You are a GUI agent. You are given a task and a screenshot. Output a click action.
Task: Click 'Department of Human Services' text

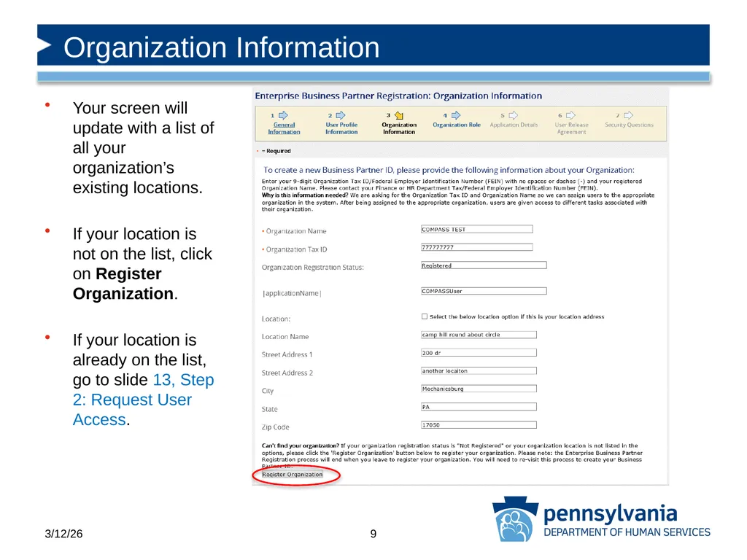pyautogui.click(x=627, y=532)
